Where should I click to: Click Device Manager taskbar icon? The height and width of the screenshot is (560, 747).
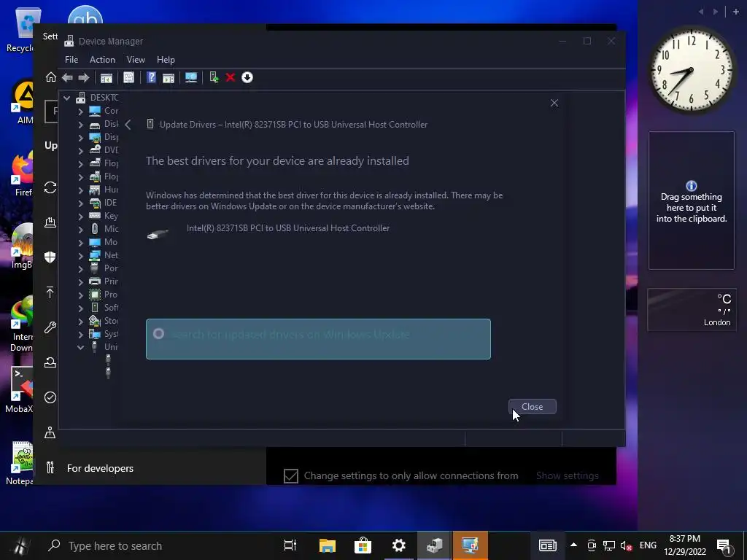[434, 545]
